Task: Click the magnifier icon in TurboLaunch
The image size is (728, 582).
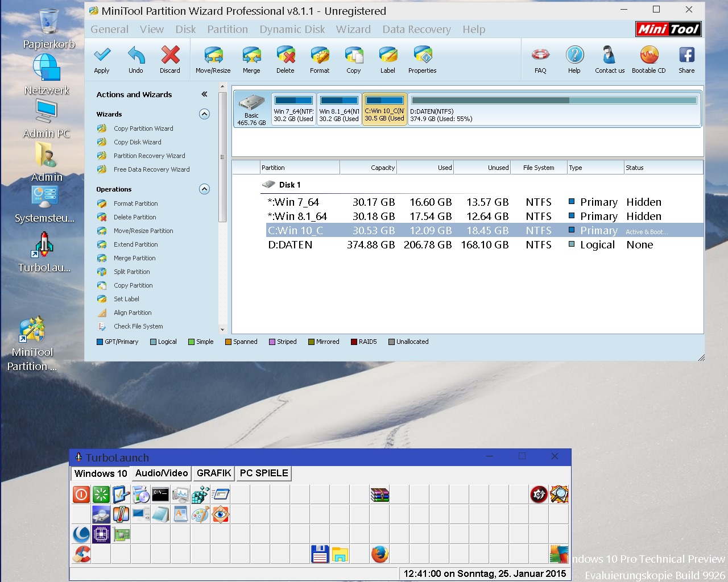Action: tap(559, 494)
